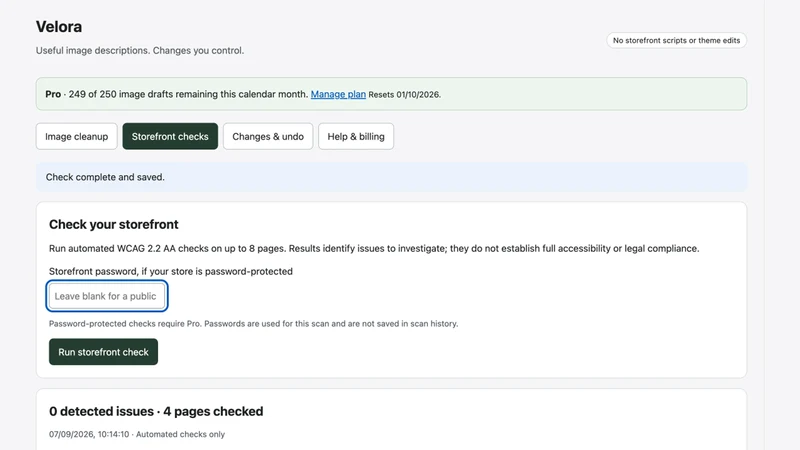This screenshot has width=800, height=450.
Task: Click the Velora app title
Action: [x=59, y=27]
